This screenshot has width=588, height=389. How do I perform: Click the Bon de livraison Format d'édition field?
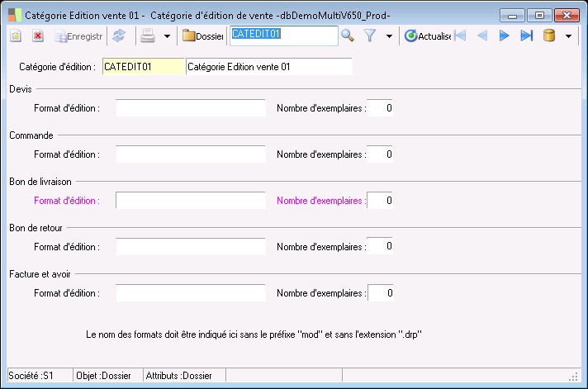[191, 201]
